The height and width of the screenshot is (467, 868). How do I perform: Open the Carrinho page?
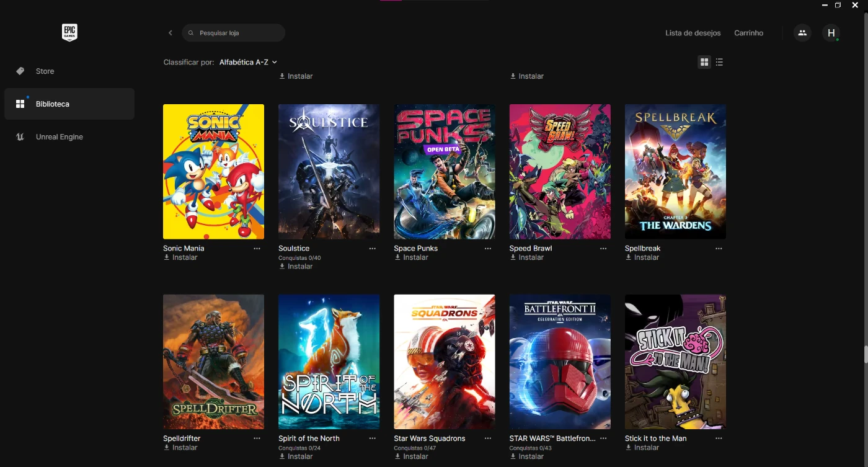tap(748, 33)
